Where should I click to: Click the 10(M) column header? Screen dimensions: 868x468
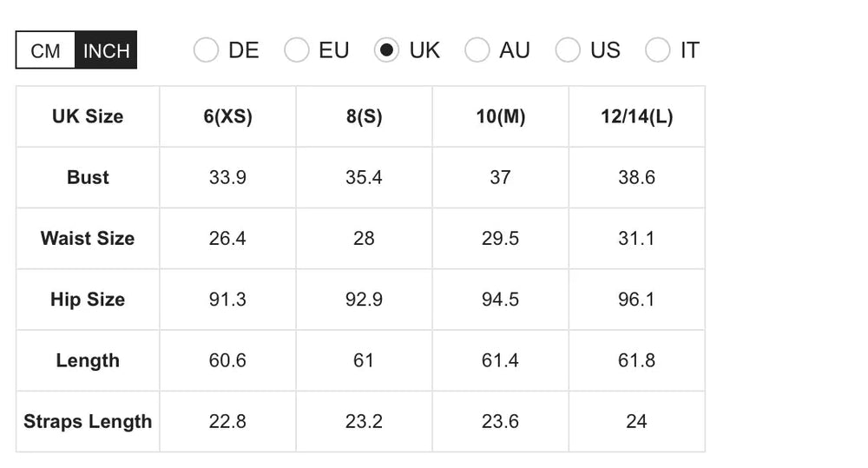pyautogui.click(x=500, y=116)
